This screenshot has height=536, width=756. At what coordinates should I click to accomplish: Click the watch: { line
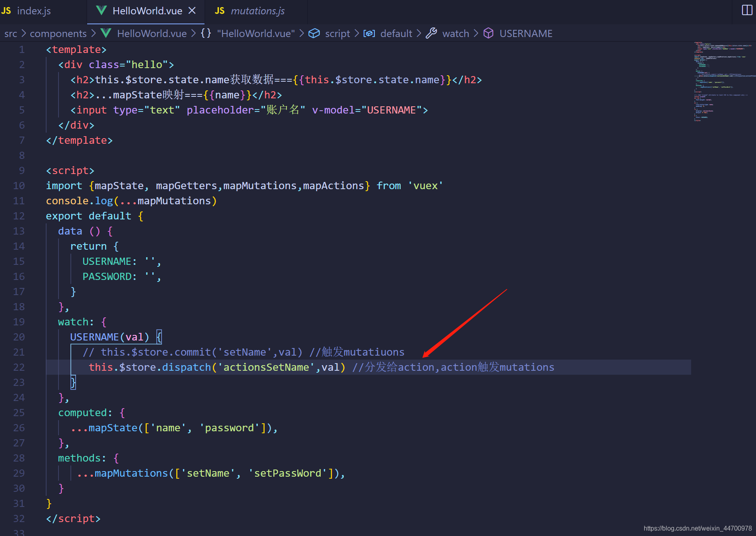[82, 322]
